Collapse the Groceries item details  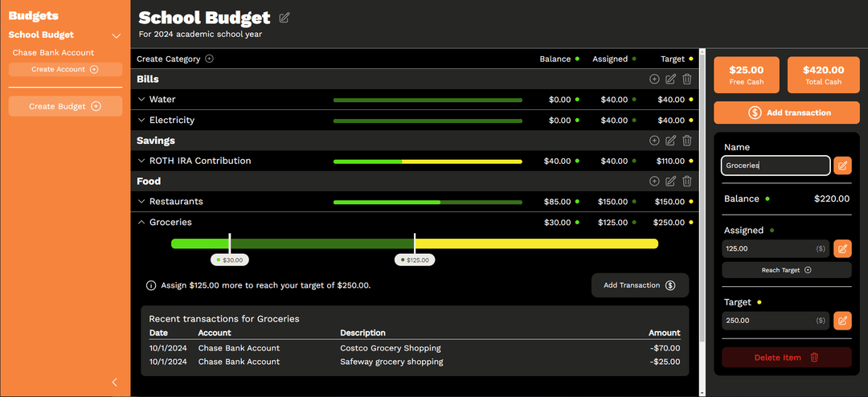tap(141, 223)
